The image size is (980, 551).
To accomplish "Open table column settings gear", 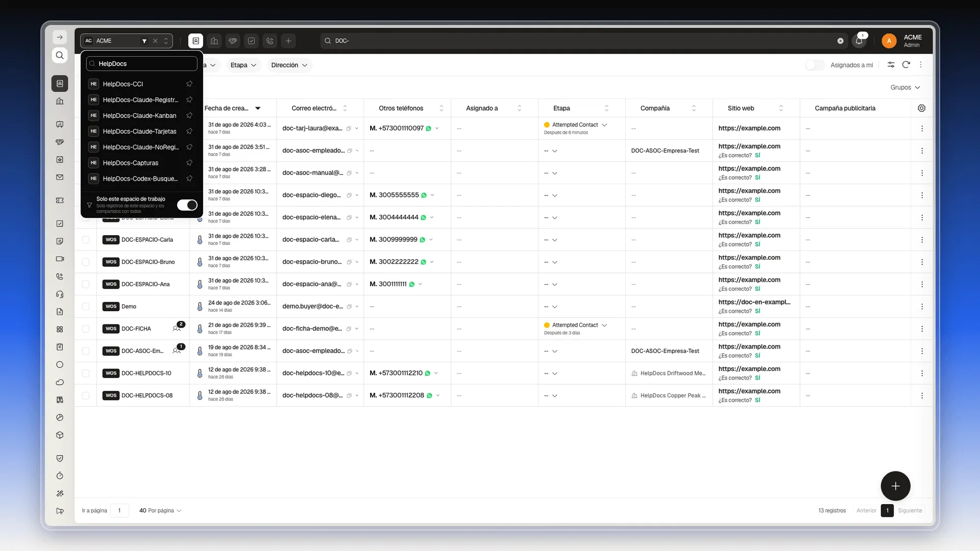I will (x=921, y=108).
